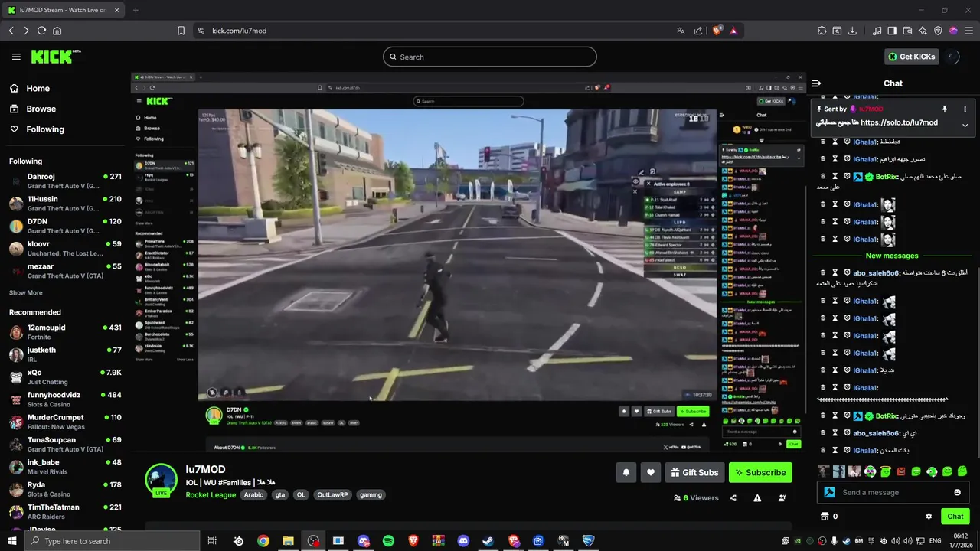Open TimTheTatman's channel in Recommended
Image resolution: width=980 pixels, height=551 pixels.
(64, 512)
